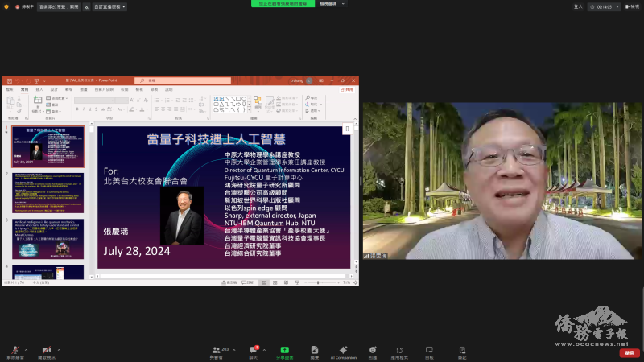Open the View Options dropdown

(x=332, y=4)
